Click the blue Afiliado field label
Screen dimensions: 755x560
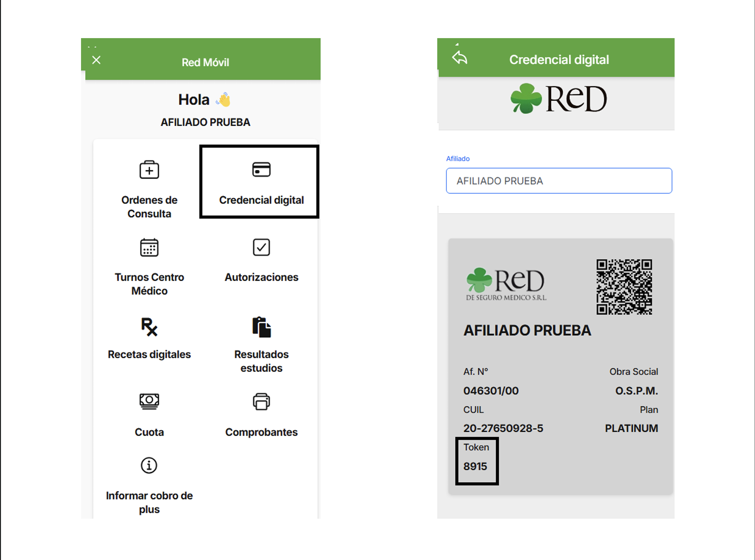458,159
